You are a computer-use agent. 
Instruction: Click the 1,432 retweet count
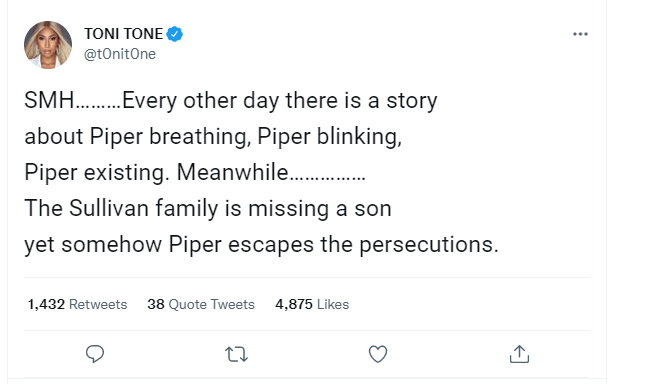(x=46, y=304)
